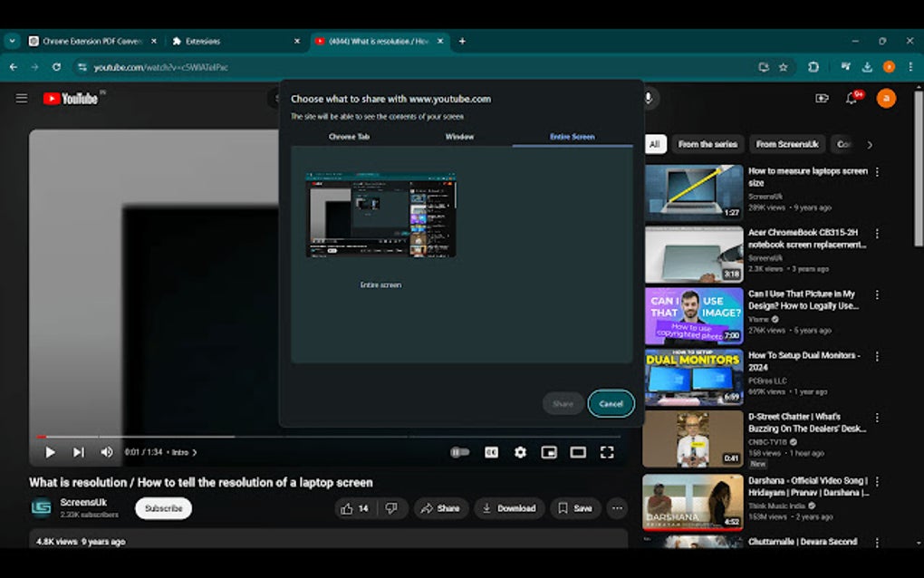Viewport: 924px width, 578px height.
Task: Select the Entire screen preview thumbnail
Action: 380,216
